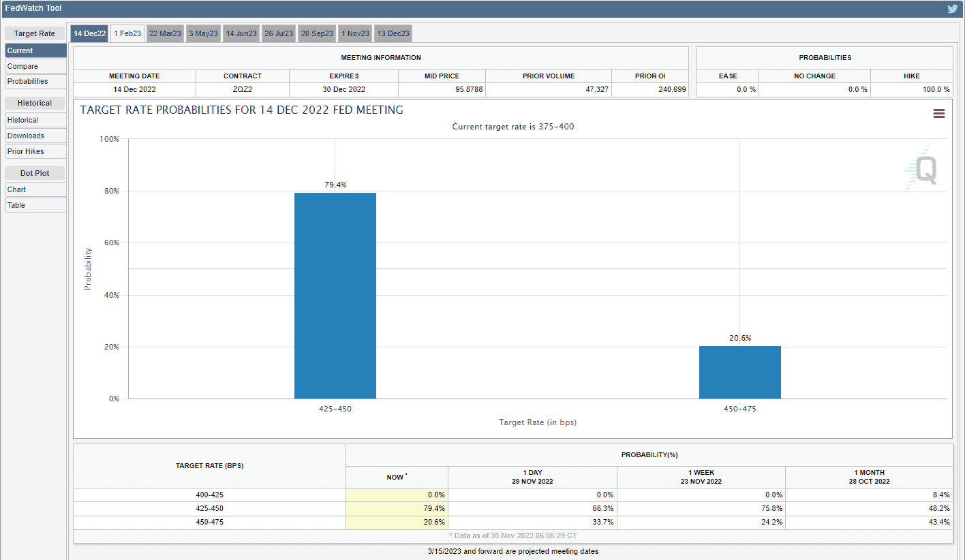
Task: Click the Twitter share icon
Action: coord(952,8)
